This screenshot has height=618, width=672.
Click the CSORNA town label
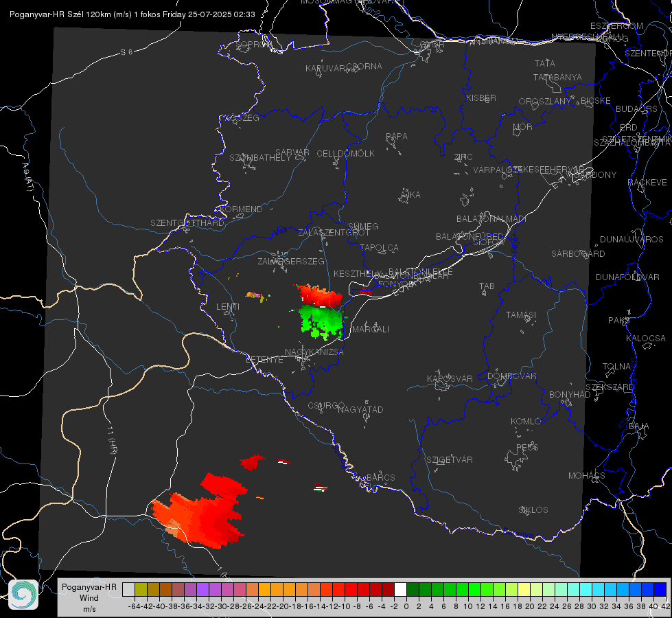tap(364, 67)
